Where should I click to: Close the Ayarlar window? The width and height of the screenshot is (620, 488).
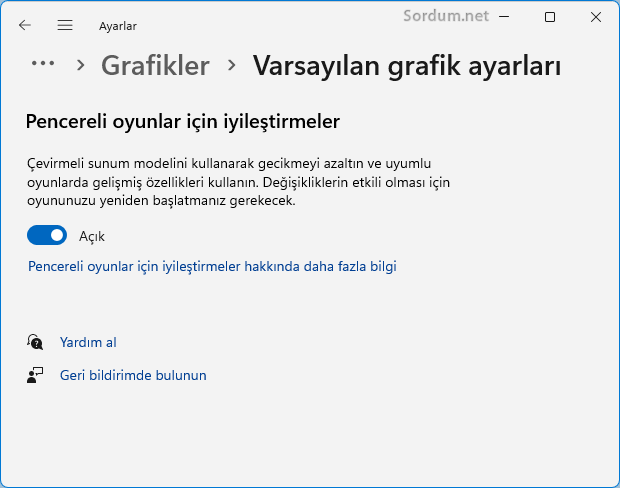tap(596, 17)
